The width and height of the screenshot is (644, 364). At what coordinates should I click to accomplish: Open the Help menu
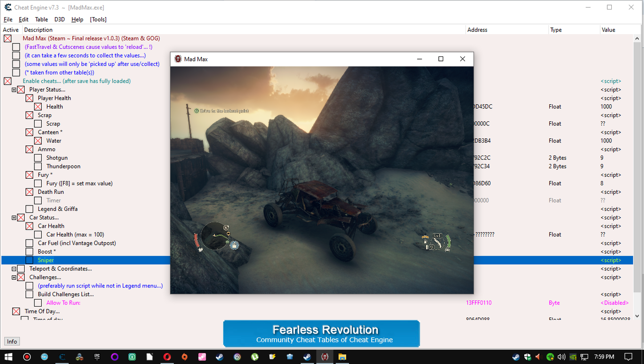click(77, 19)
